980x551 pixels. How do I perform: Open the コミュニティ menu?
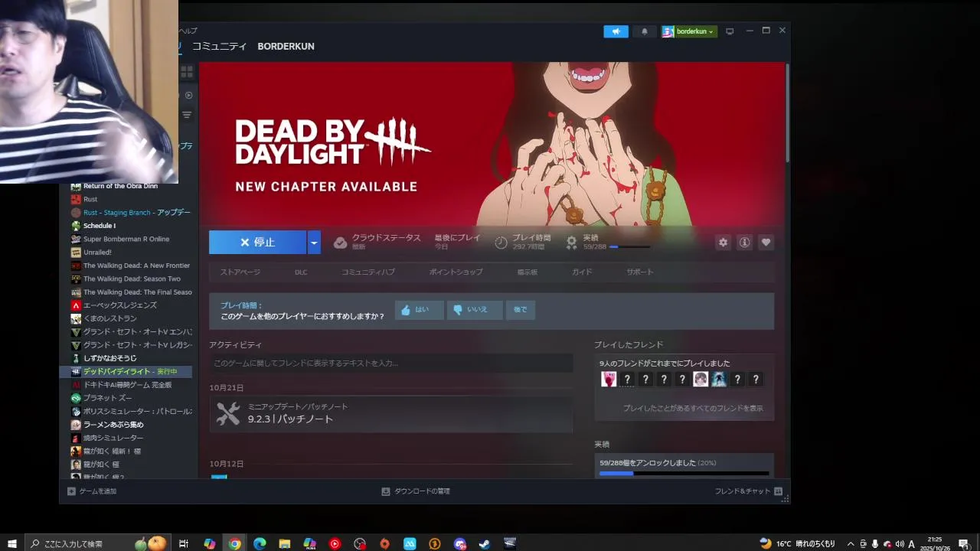coord(219,46)
